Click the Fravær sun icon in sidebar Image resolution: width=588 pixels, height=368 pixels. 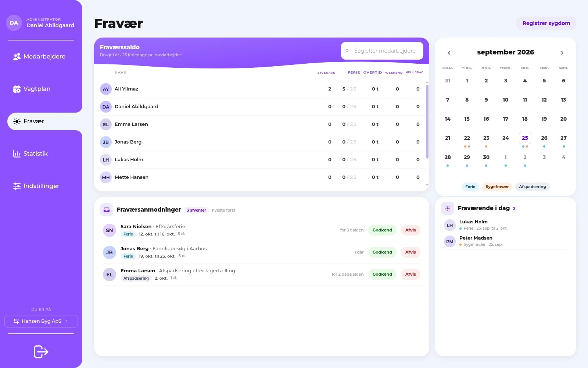[x=17, y=121]
